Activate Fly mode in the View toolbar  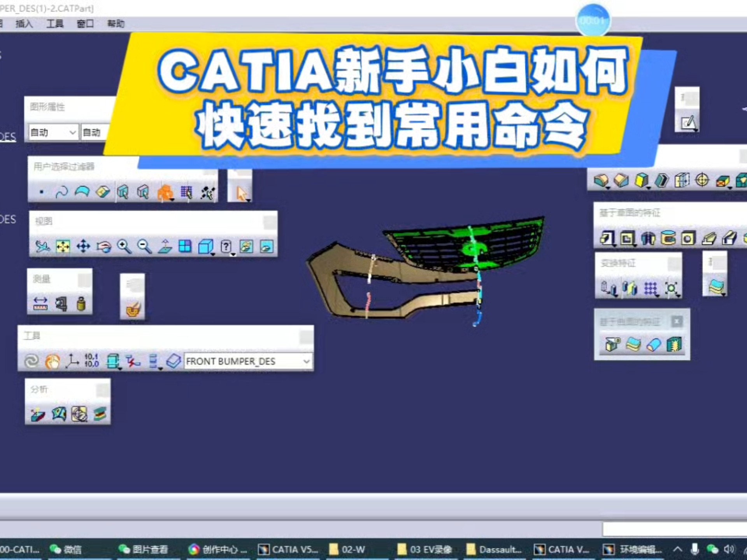42,246
